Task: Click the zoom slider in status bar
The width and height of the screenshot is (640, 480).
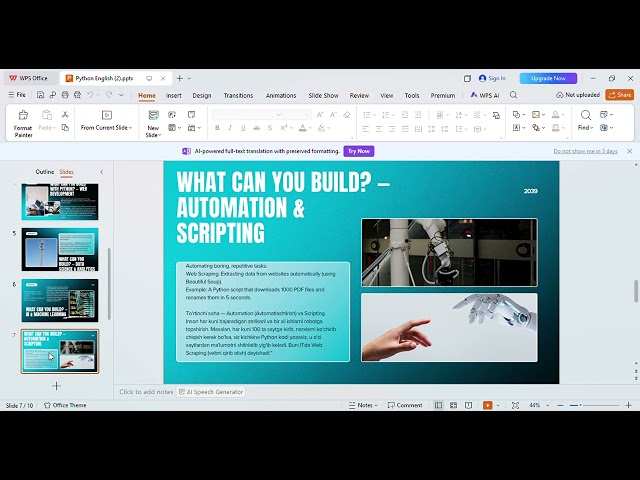Action: (594, 405)
